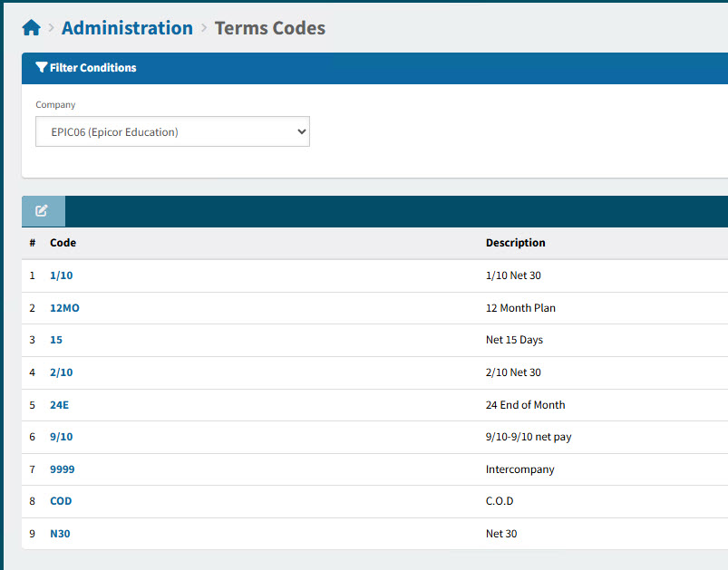Go to the home page icon
Viewport: 728px width, 570px height.
point(31,28)
